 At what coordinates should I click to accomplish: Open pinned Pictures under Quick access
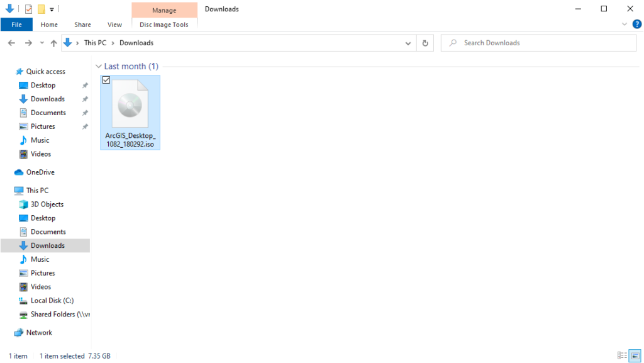pos(43,126)
